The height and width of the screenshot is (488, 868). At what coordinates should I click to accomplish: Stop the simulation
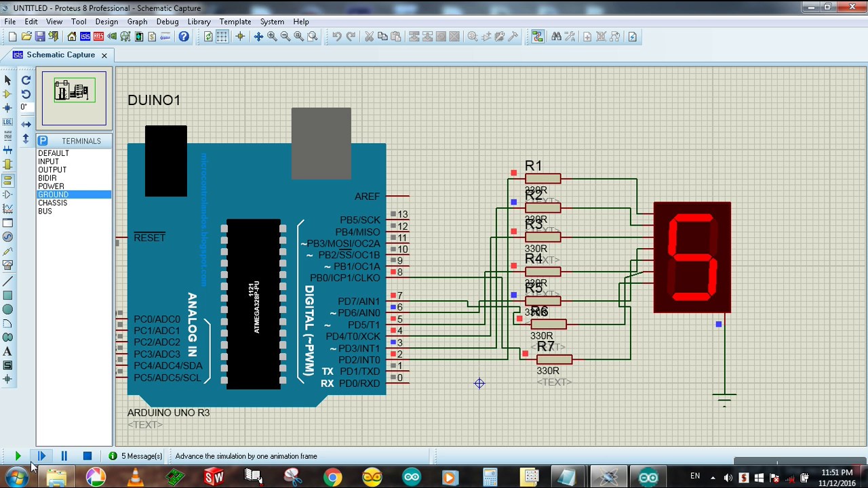(x=87, y=456)
